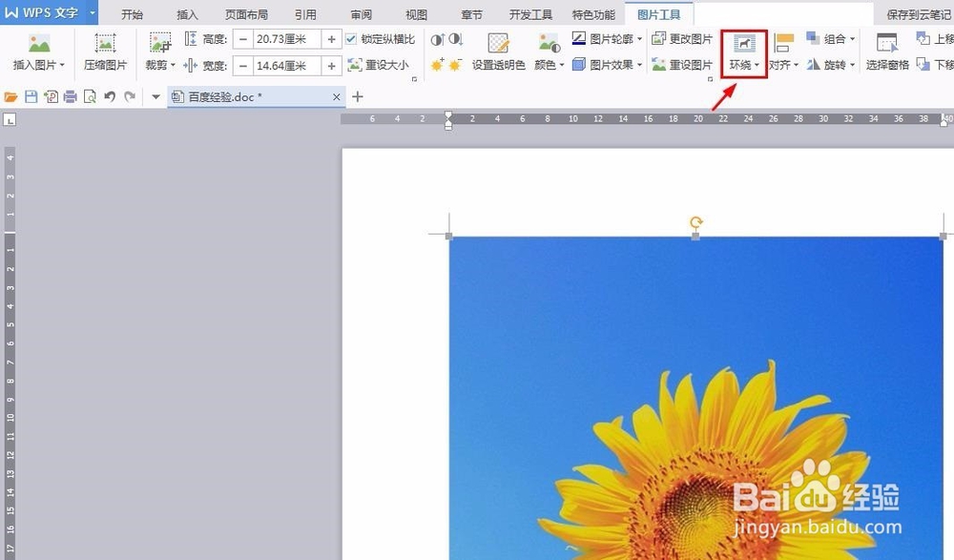This screenshot has height=560, width=954.
Task: Click Reset Size (重设大小)
Action: (379, 65)
